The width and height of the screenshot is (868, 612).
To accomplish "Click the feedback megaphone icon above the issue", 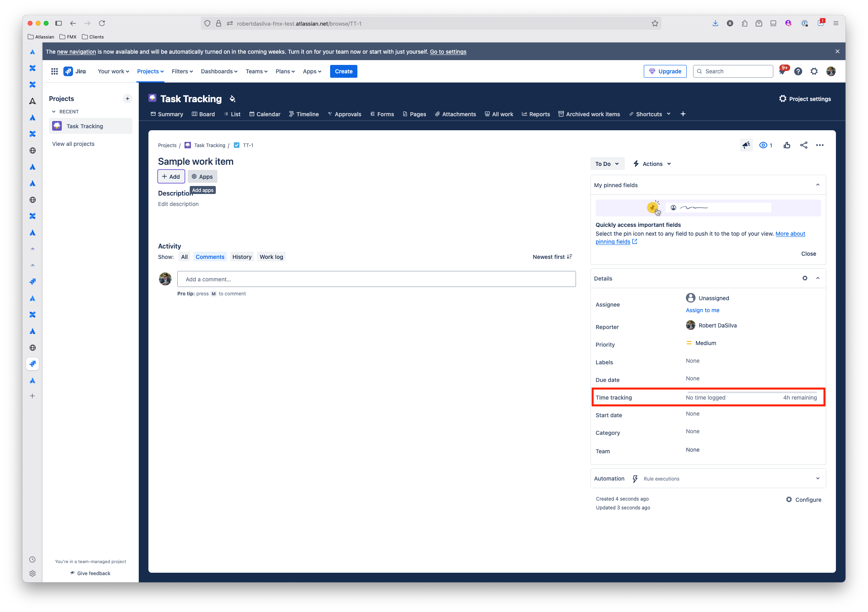I will coord(746,145).
